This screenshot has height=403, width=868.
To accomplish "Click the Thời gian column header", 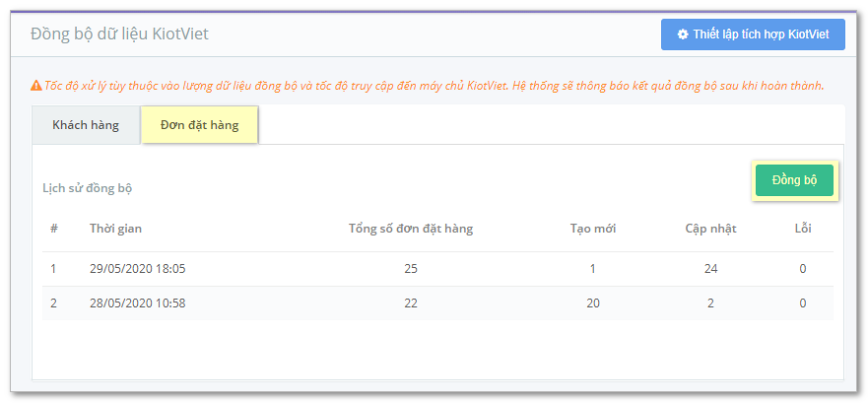I will 115,229.
